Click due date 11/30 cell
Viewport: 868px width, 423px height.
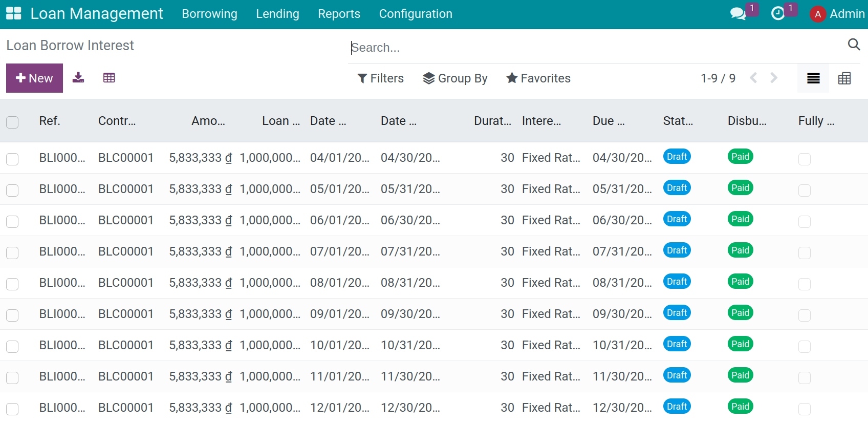click(x=622, y=376)
